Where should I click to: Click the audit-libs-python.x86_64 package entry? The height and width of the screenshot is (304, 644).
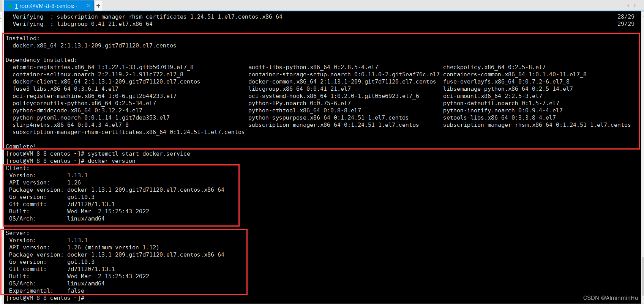313,67
